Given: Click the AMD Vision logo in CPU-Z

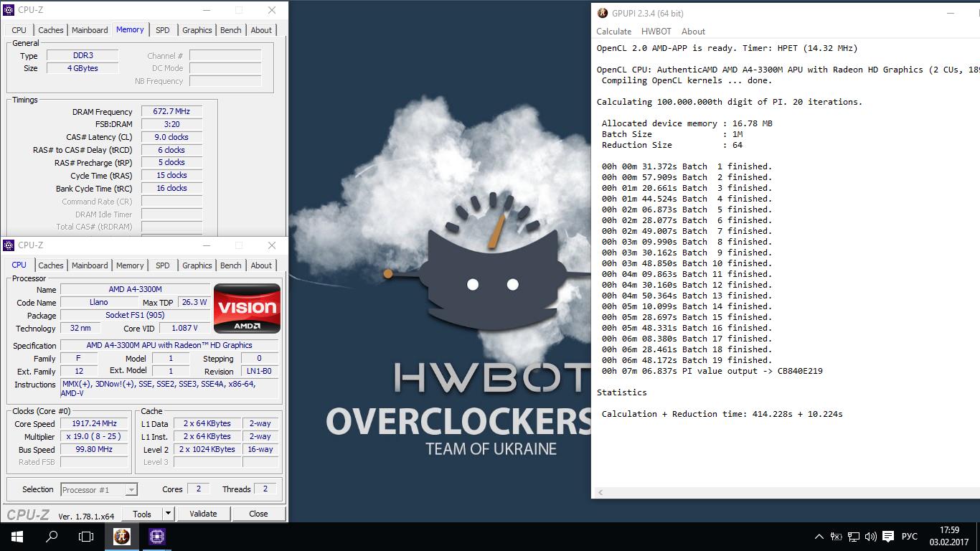Looking at the screenshot, I should pyautogui.click(x=248, y=309).
